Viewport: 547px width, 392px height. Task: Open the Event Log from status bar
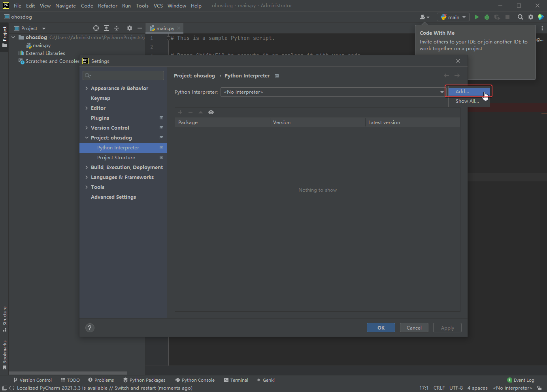(521, 380)
